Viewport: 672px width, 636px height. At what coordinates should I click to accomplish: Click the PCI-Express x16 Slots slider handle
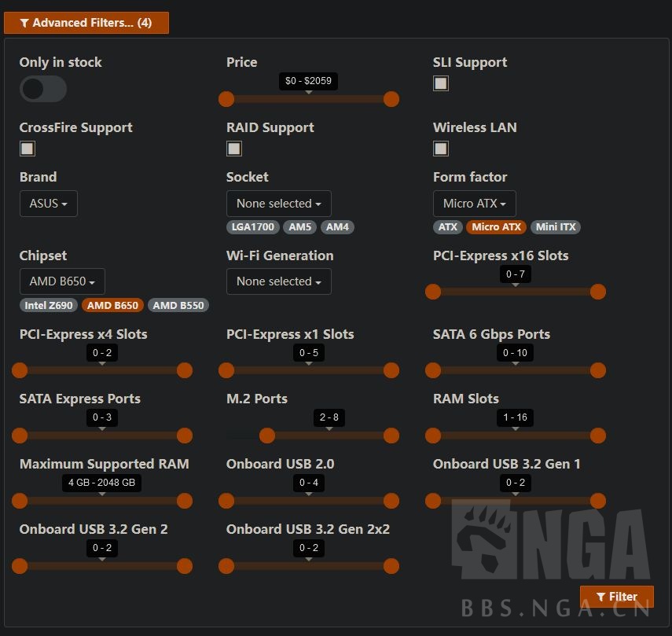433,292
